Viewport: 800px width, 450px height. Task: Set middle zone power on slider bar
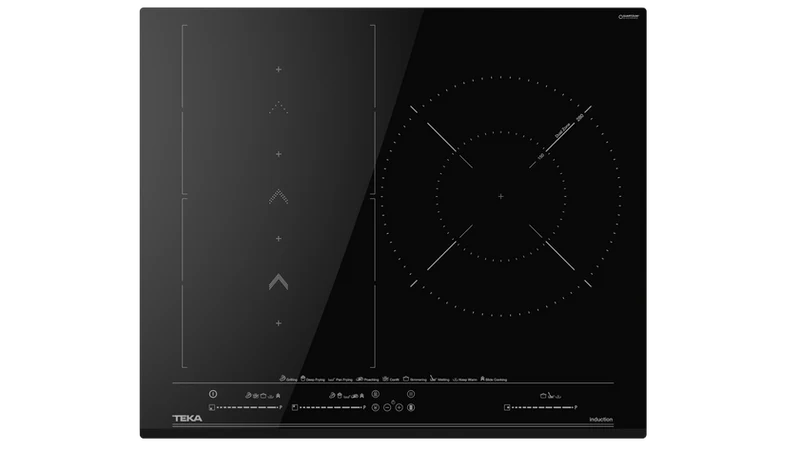pos(330,407)
